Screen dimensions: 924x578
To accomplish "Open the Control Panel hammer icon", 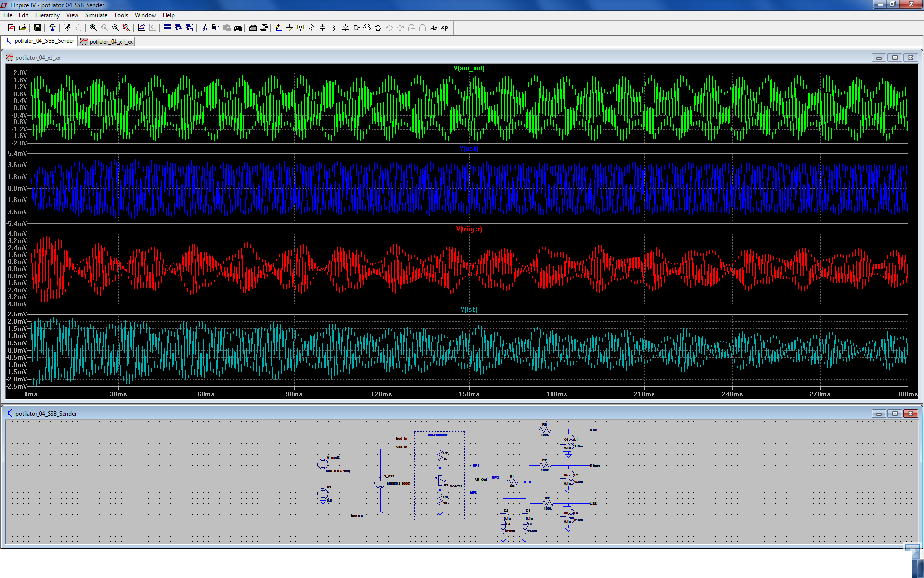I will click(x=52, y=28).
